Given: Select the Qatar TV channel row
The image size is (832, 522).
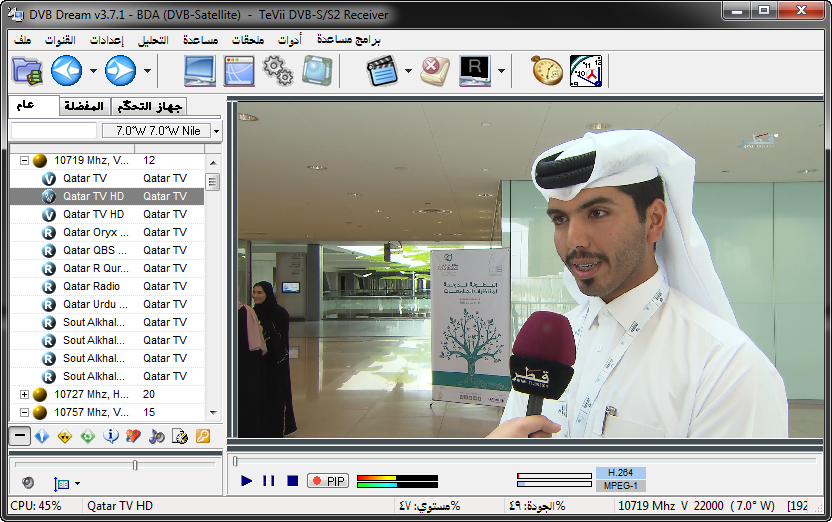Looking at the screenshot, I should pos(107,178).
